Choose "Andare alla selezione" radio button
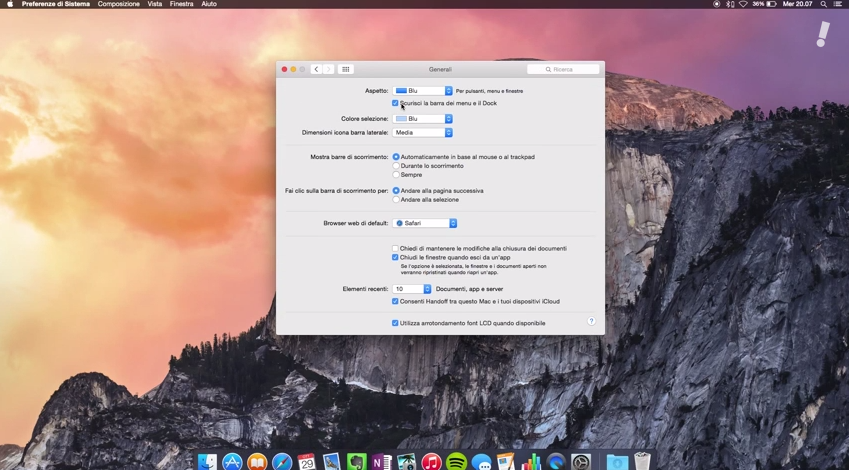This screenshot has width=849, height=470. coord(396,199)
